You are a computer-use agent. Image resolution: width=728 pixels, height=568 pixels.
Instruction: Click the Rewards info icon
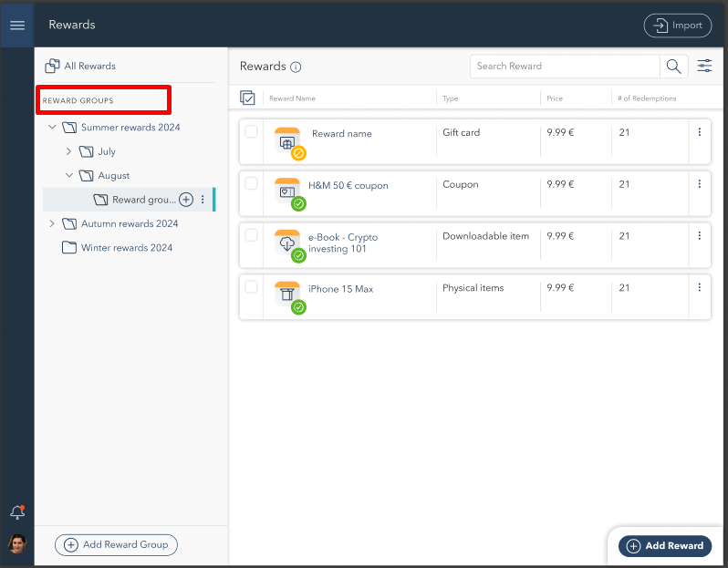pos(296,67)
